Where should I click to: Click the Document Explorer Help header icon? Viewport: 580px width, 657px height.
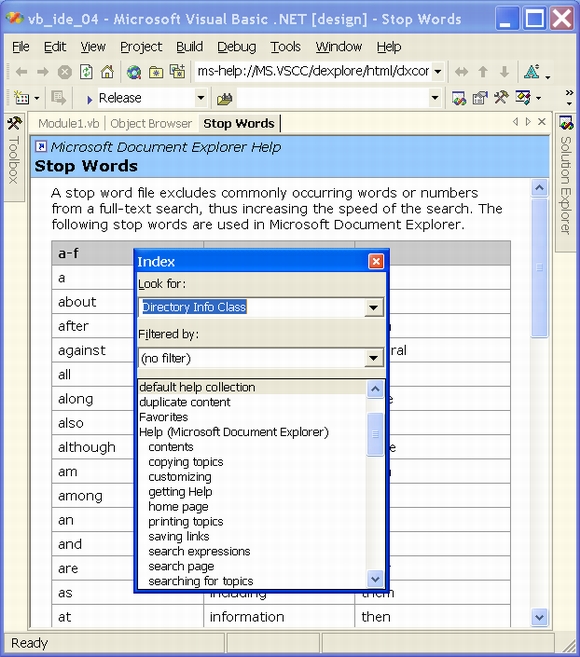[41, 147]
